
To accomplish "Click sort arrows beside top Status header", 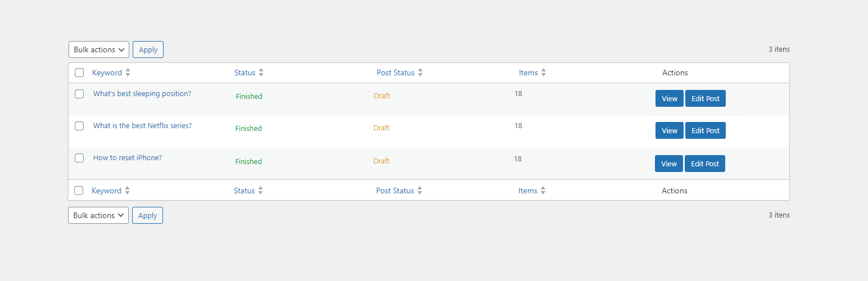I will coord(261,72).
